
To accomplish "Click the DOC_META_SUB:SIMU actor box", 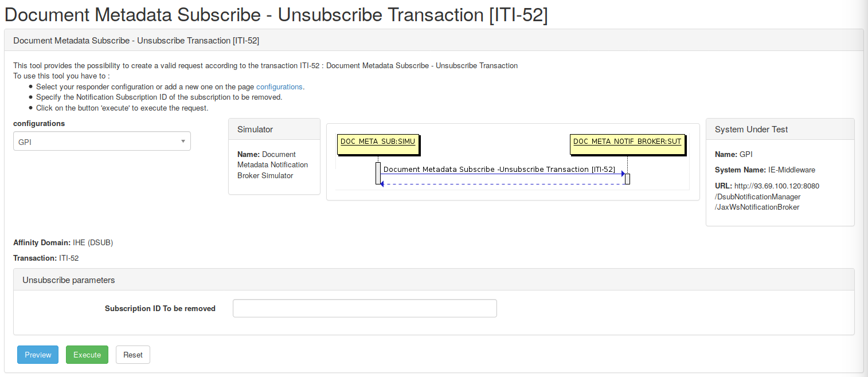I will tap(378, 144).
